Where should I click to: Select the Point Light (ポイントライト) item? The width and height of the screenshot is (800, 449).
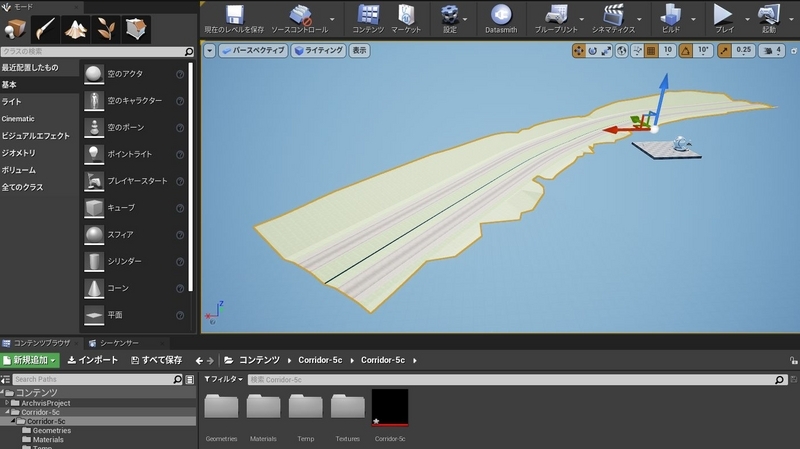tap(134, 154)
